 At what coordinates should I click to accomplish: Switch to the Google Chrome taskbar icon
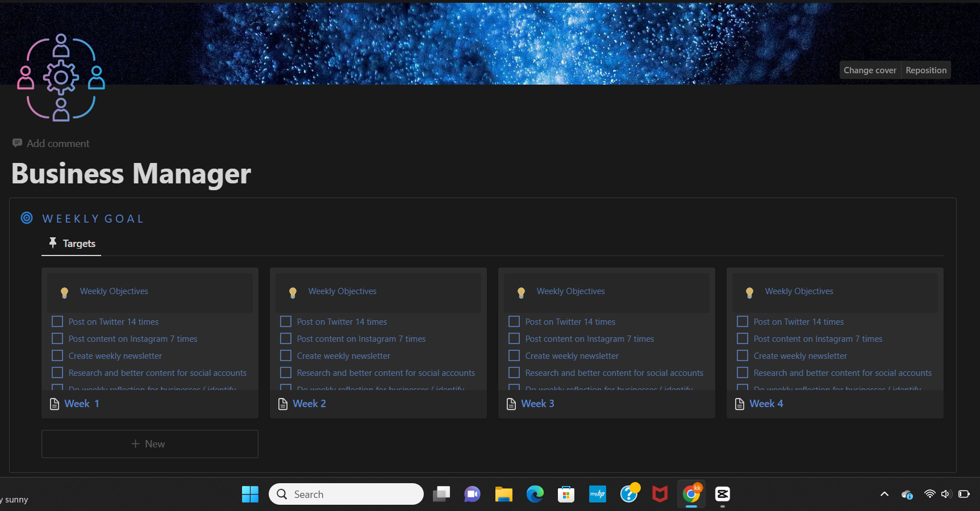691,493
